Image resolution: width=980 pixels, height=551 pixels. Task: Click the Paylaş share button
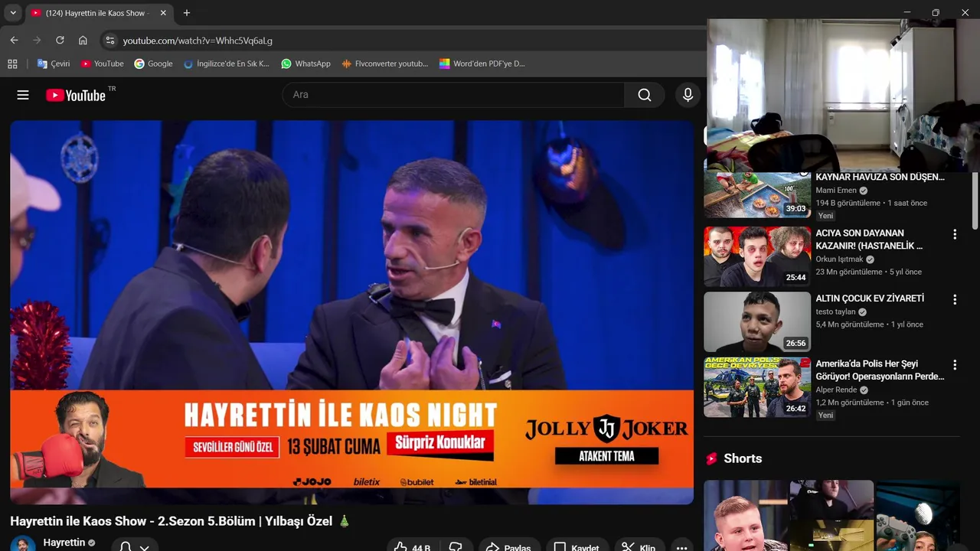coord(508,546)
